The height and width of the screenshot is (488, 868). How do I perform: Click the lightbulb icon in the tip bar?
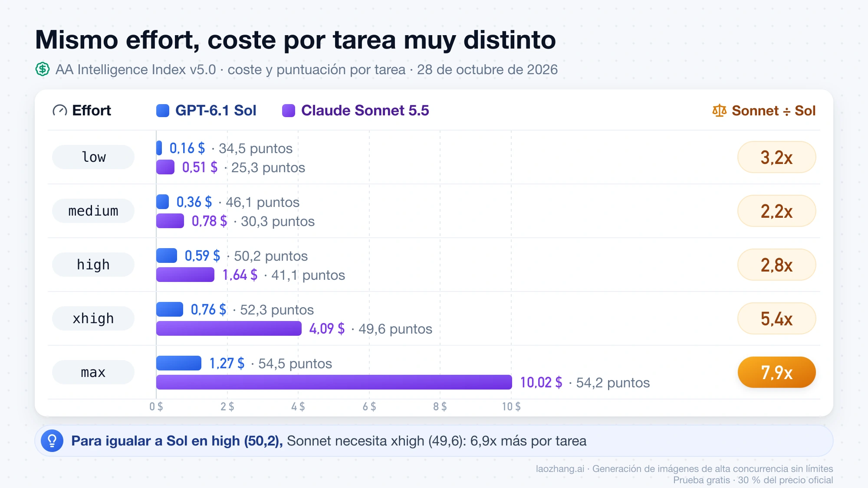[52, 441]
